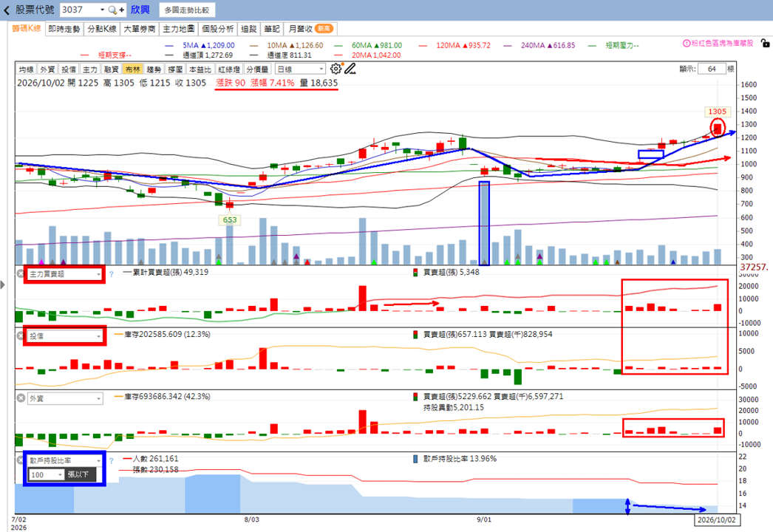Toggle the unlock padlock icon

point(765,44)
